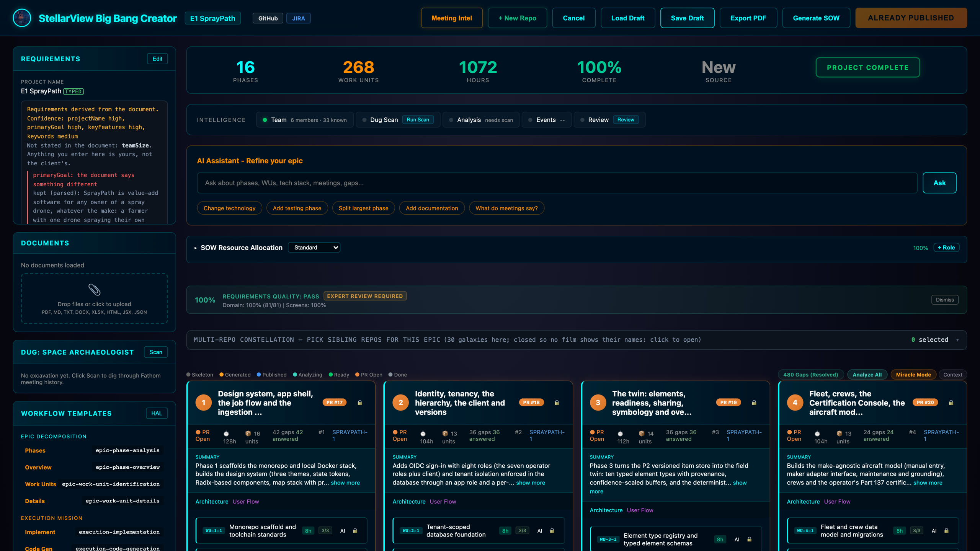The image size is (980, 551).
Task: Click the Generate SOW button
Action: tap(816, 18)
